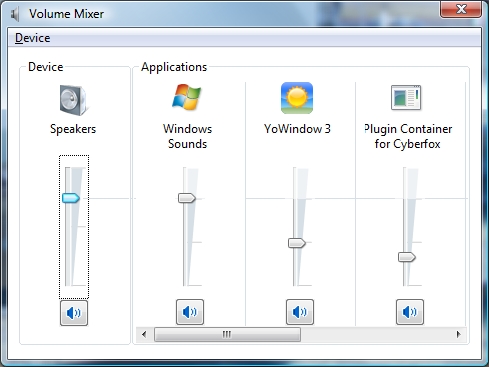The width and height of the screenshot is (489, 367).
Task: Click the YoWindow 3 volume slider thumb
Action: tap(297, 243)
